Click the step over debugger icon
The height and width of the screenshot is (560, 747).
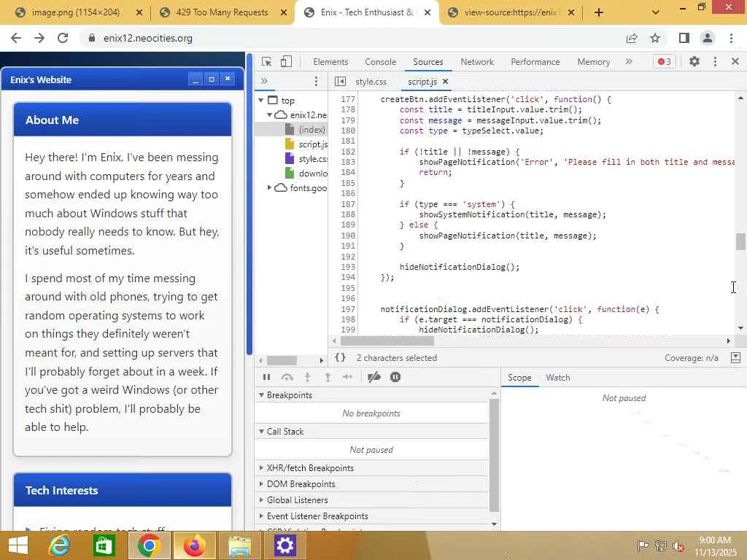pyautogui.click(x=287, y=377)
